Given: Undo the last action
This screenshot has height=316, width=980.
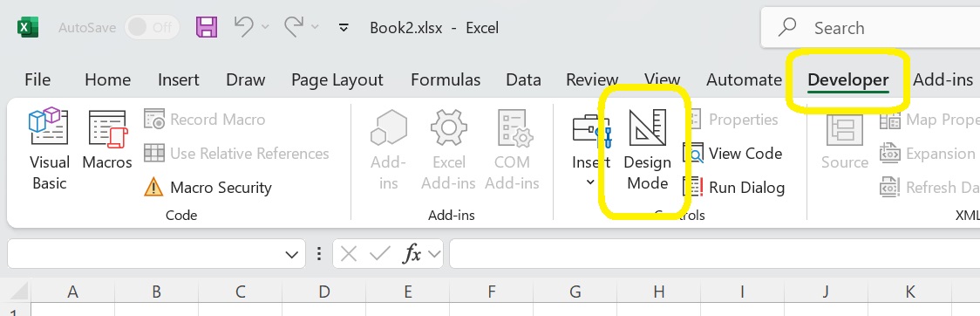Looking at the screenshot, I should pos(244,26).
